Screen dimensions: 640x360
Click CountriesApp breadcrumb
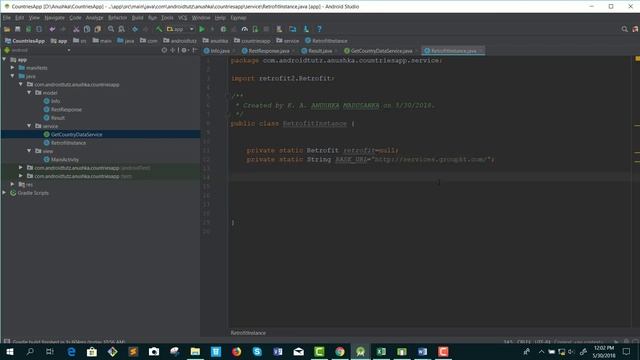point(25,41)
